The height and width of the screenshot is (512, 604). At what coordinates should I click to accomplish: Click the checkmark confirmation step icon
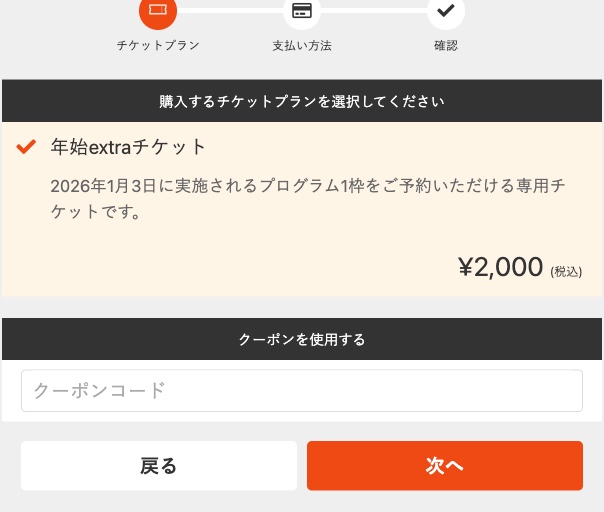[446, 11]
